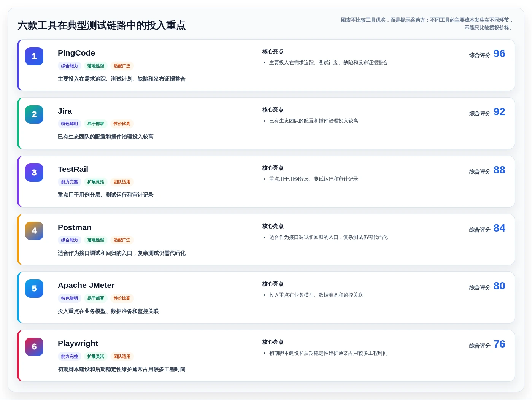Click the rank 5 badge for Apache JMeter

point(34,289)
